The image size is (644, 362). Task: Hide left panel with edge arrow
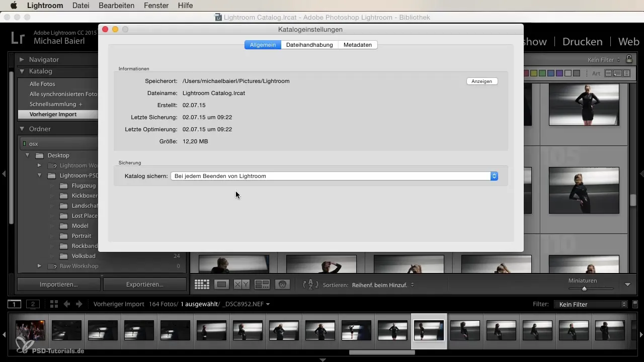click(4, 173)
